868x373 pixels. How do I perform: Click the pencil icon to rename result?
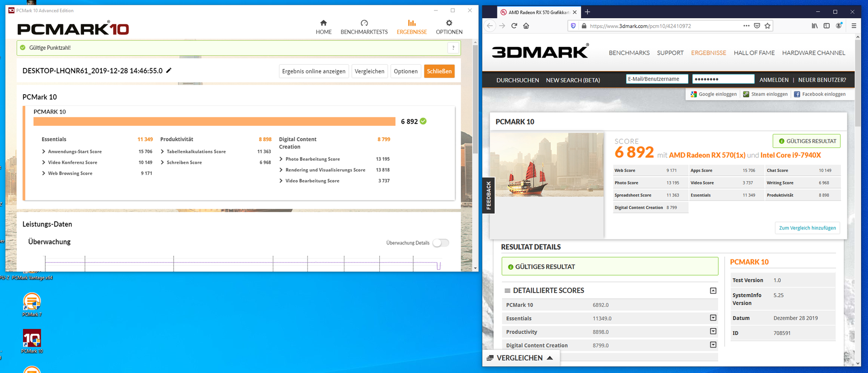tap(169, 71)
